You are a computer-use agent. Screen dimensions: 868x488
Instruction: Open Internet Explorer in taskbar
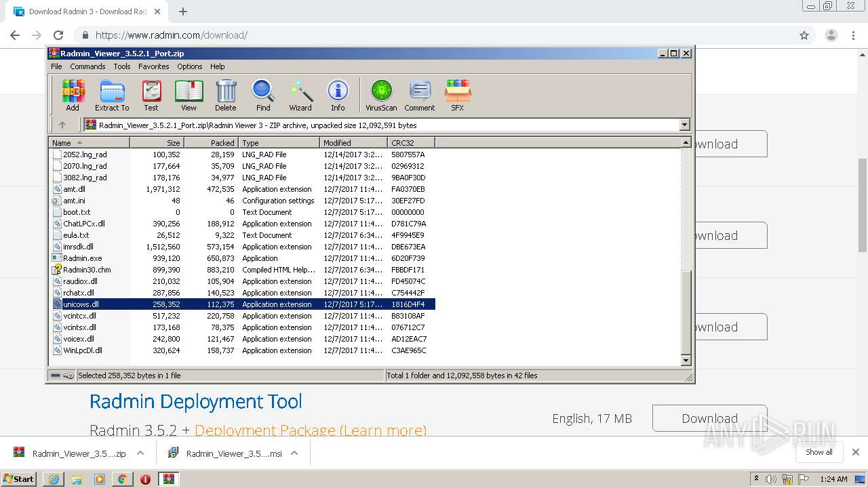[54, 479]
